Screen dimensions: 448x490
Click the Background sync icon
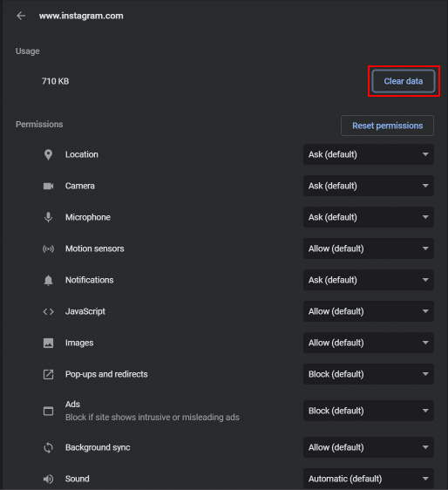(x=48, y=447)
